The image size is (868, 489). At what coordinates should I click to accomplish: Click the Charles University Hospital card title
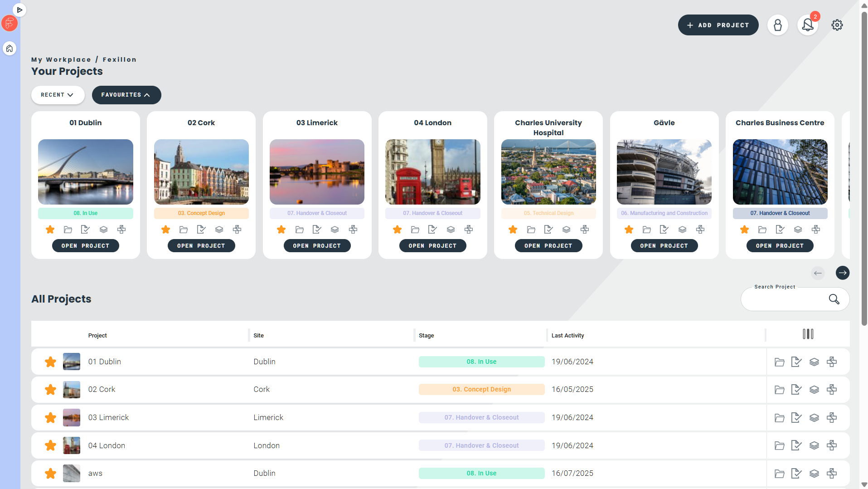point(548,127)
